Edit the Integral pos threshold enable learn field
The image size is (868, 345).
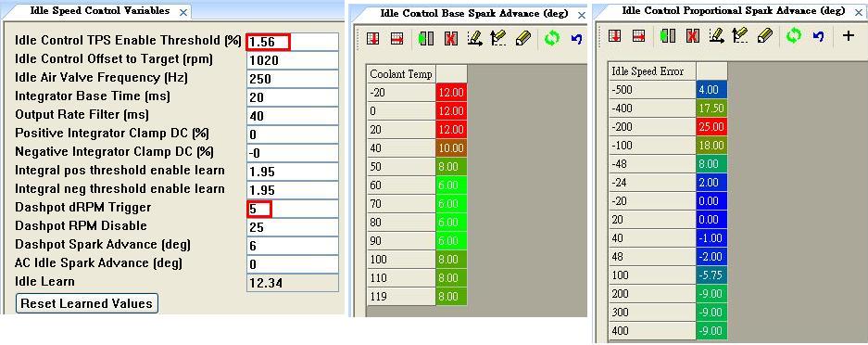(293, 172)
